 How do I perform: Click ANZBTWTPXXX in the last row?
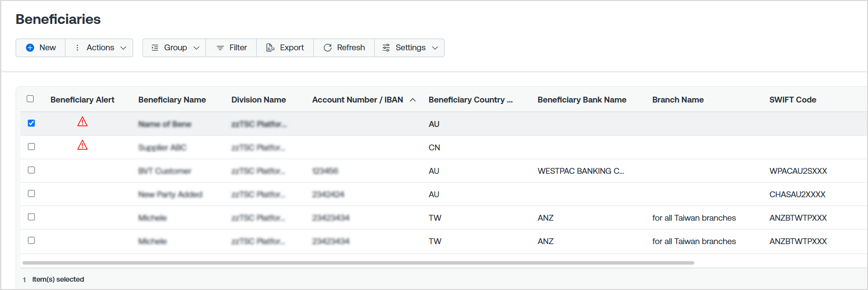tap(798, 241)
